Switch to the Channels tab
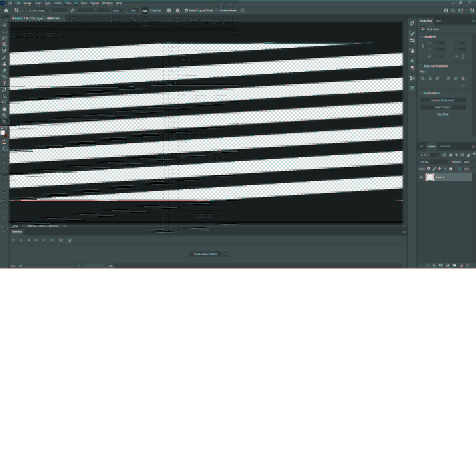Image resolution: width=476 pixels, height=463 pixels. coord(445,146)
